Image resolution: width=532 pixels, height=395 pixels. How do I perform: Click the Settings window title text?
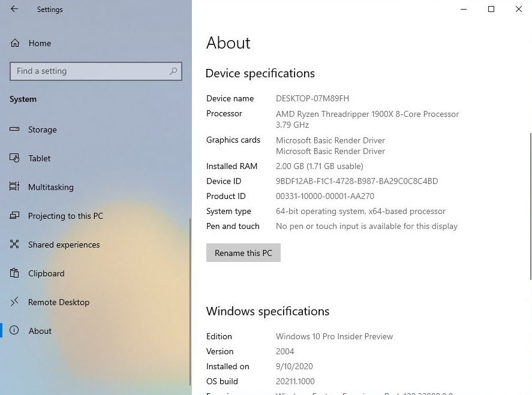click(x=50, y=10)
